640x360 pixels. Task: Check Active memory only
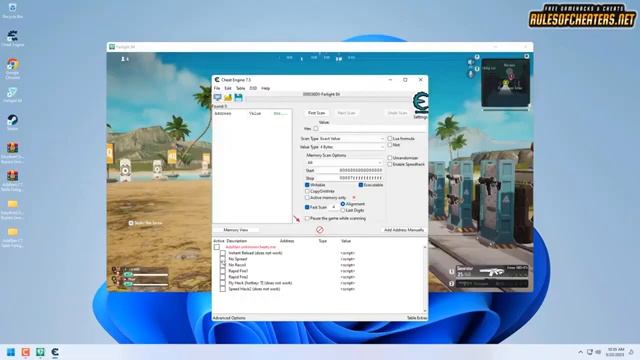coord(307,198)
